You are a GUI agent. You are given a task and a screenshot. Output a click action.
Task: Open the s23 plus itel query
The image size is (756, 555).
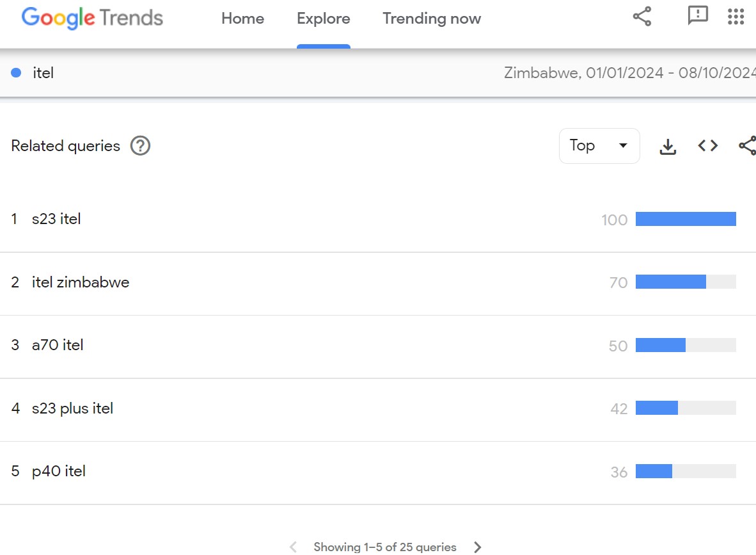(72, 408)
